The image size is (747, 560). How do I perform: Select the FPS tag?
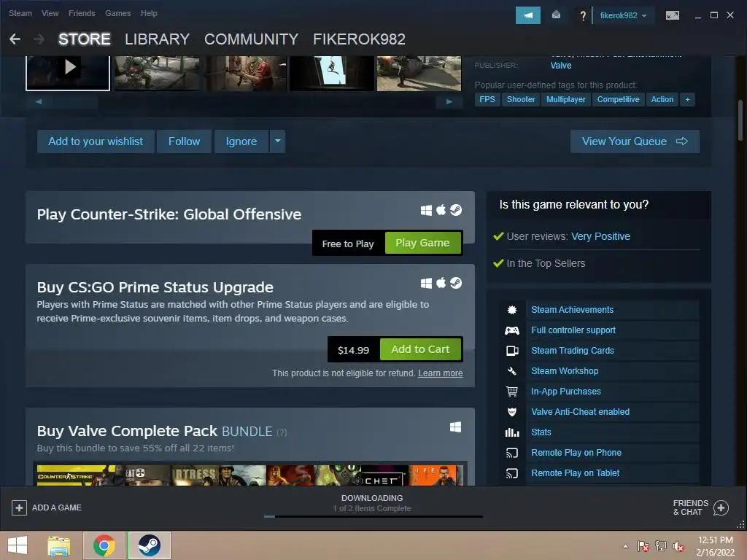[487, 99]
